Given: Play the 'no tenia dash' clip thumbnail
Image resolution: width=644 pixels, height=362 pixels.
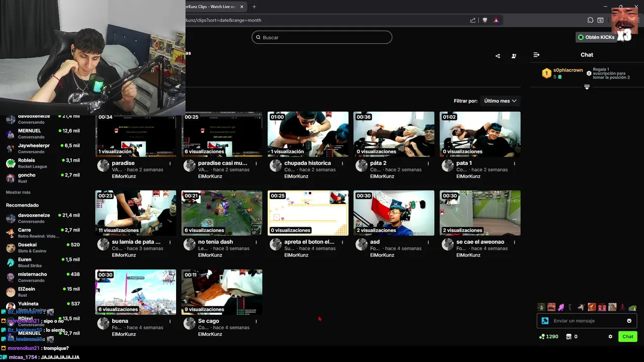Looking at the screenshot, I should tap(222, 213).
